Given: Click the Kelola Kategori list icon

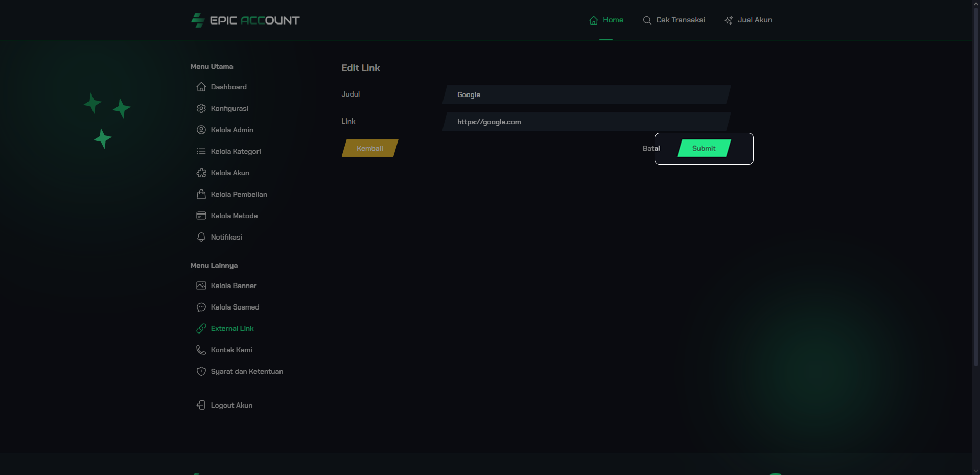Looking at the screenshot, I should tap(201, 151).
